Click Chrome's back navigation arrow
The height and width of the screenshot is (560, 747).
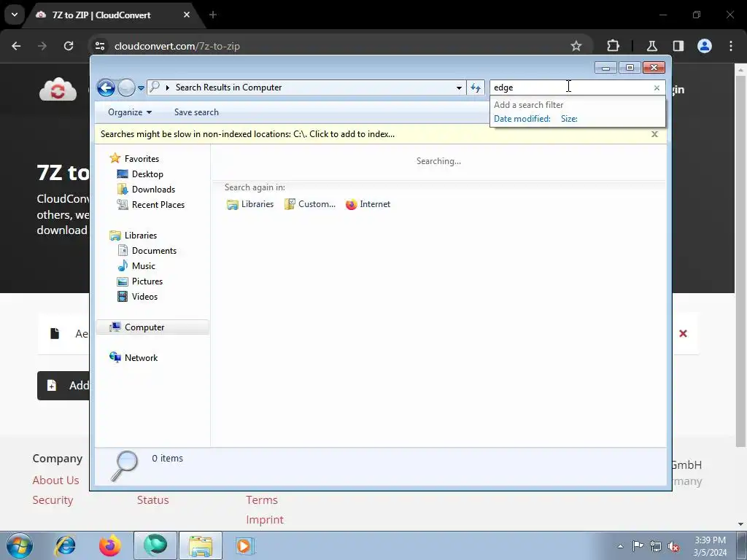coord(16,46)
